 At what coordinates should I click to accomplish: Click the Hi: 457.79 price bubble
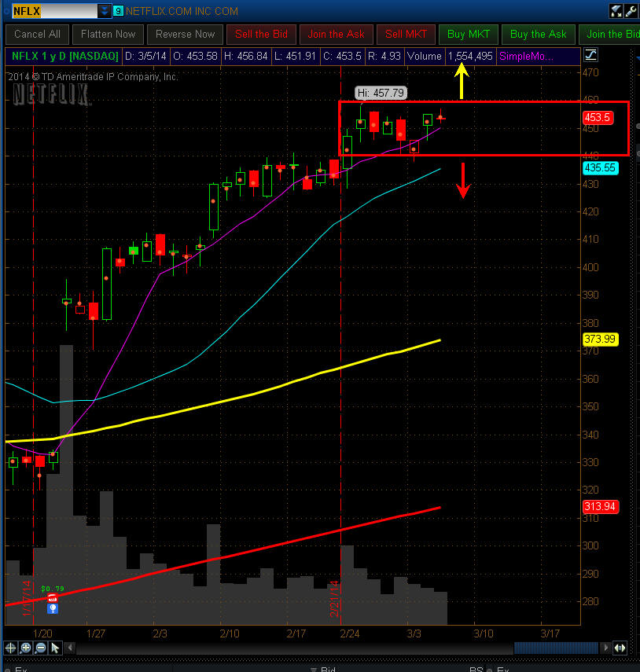point(381,93)
